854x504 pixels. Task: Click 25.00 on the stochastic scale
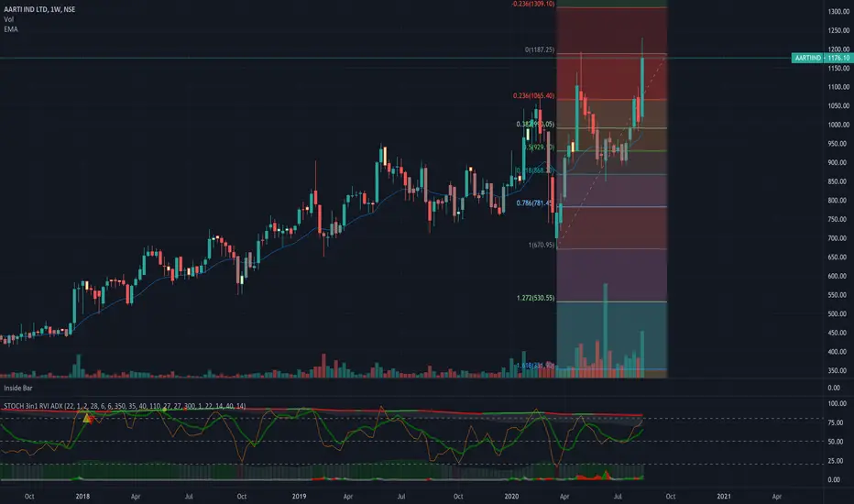click(x=836, y=461)
